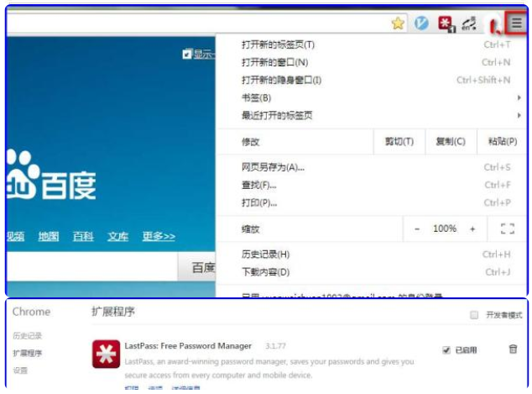The height and width of the screenshot is (394, 532).
Task: Click the LastPass version number 3.1.77
Action: click(275, 346)
